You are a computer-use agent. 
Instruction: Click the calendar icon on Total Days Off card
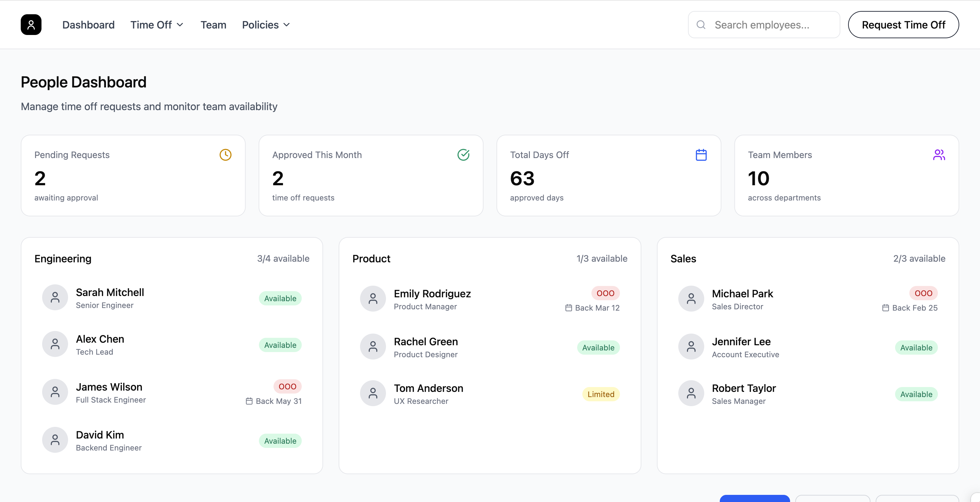point(701,155)
